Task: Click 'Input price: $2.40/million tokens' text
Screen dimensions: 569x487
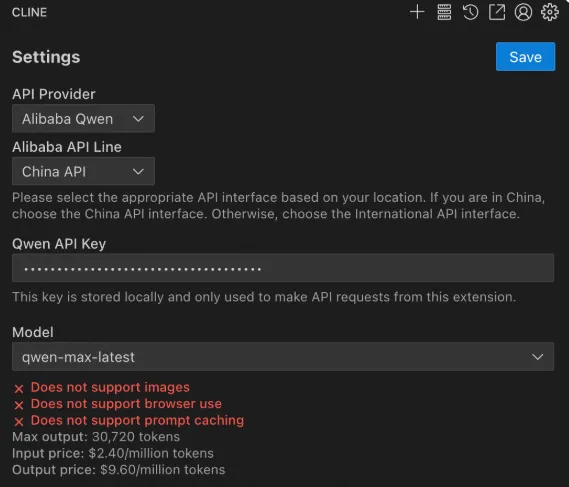Action: pyautogui.click(x=113, y=453)
